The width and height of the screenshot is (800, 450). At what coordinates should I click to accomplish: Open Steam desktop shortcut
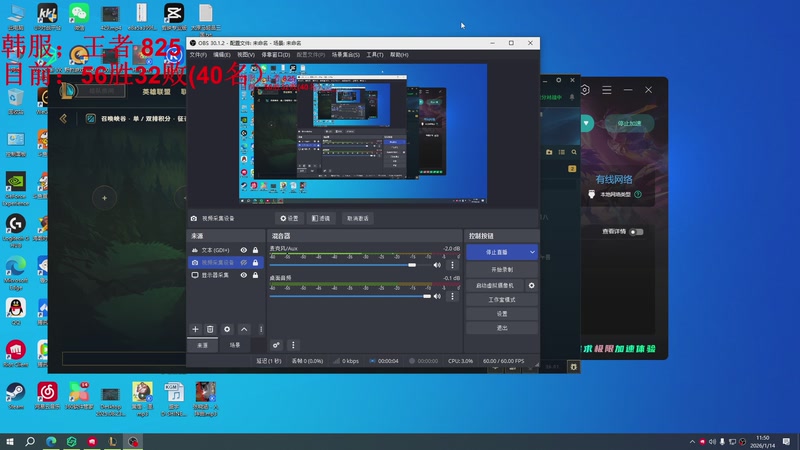click(16, 396)
